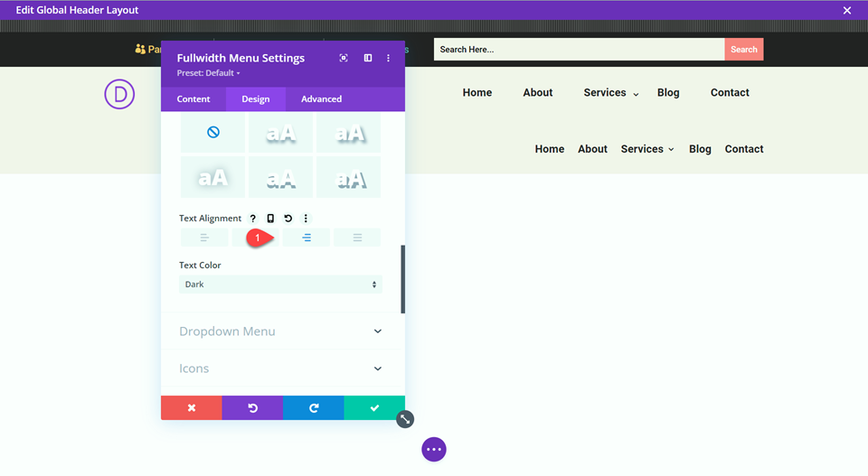Click the Text Alignment help question icon

[253, 219]
